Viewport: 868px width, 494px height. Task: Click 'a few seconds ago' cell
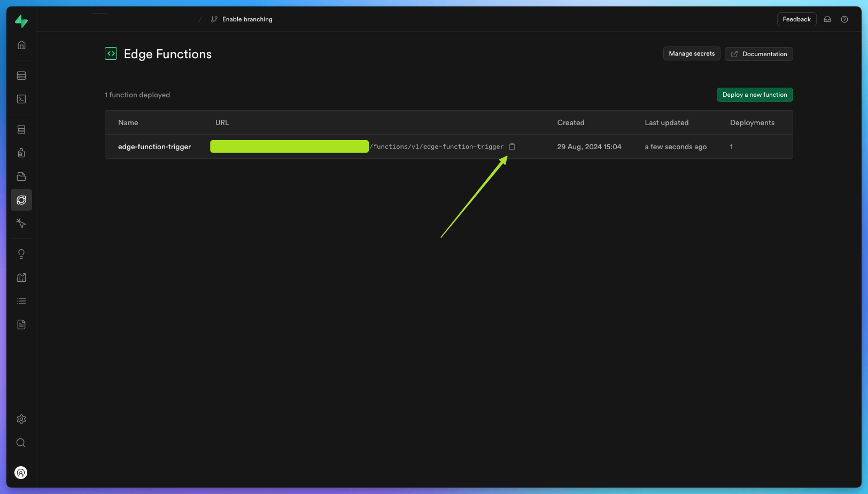(x=676, y=146)
